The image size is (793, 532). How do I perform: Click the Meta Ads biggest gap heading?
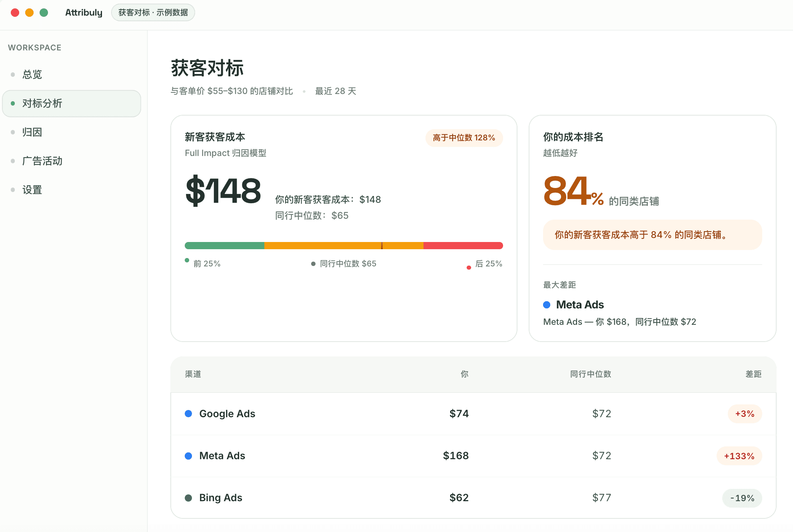click(x=580, y=305)
